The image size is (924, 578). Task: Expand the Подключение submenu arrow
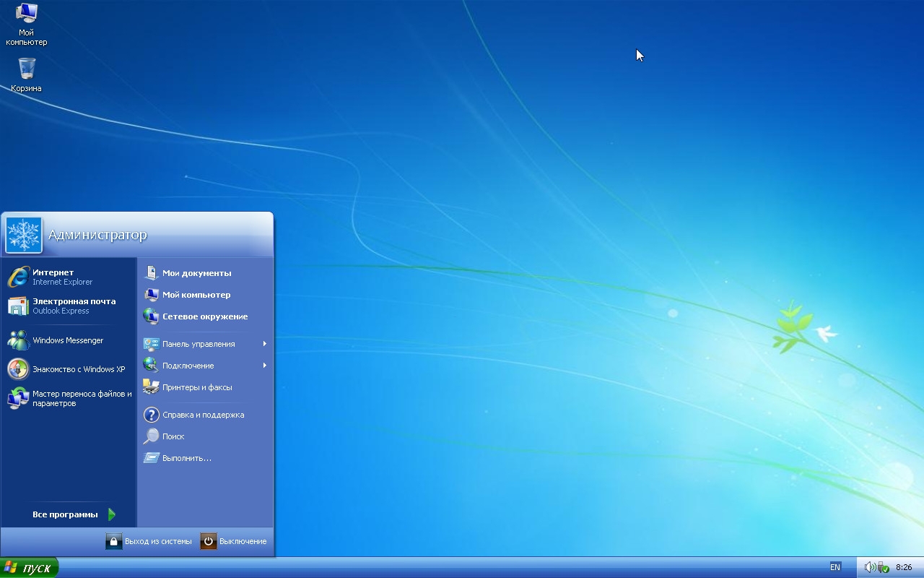(265, 366)
